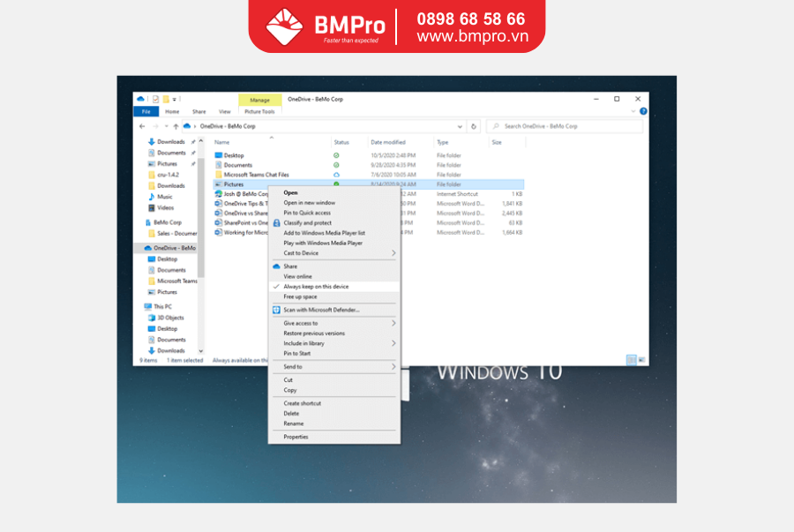Open the Picture Tools tab
The width and height of the screenshot is (794, 532).
(x=259, y=111)
